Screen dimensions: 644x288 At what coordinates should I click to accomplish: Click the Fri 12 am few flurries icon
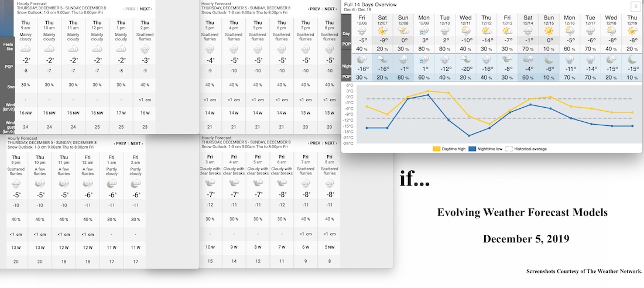pos(88,184)
